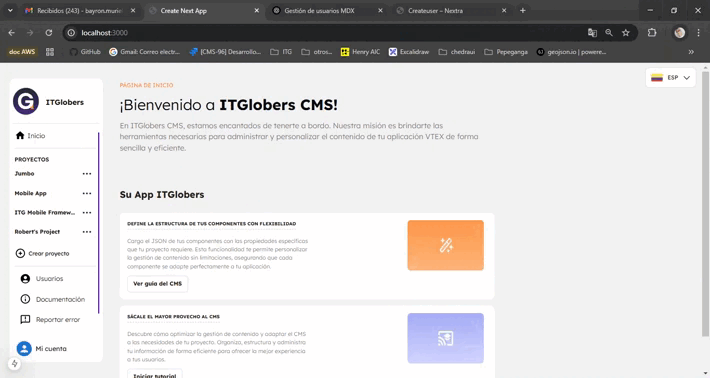The image size is (710, 378).
Task: Open the Chrome three-dot menu
Action: pyautogui.click(x=699, y=33)
